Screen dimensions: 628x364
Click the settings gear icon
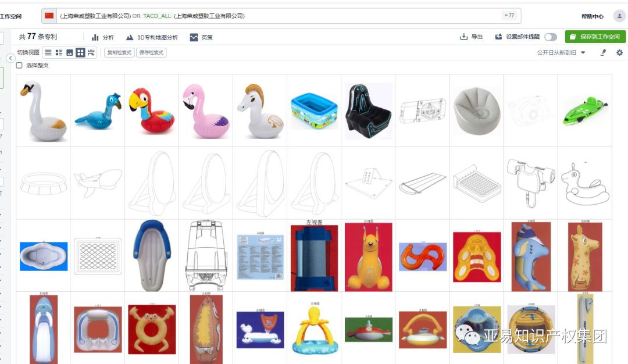(x=620, y=52)
